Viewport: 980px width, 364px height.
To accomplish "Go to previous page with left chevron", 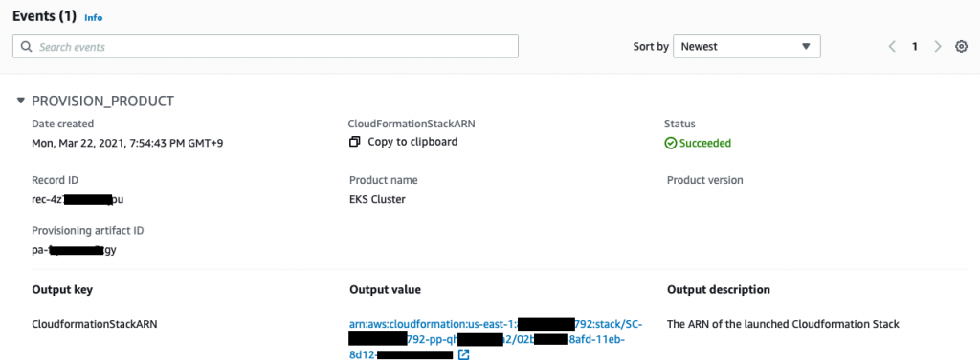I will (x=892, y=46).
